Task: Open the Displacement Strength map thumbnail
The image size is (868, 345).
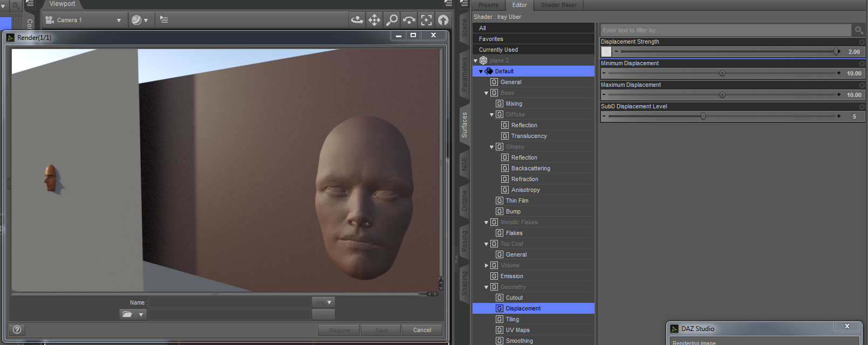Action: click(606, 52)
